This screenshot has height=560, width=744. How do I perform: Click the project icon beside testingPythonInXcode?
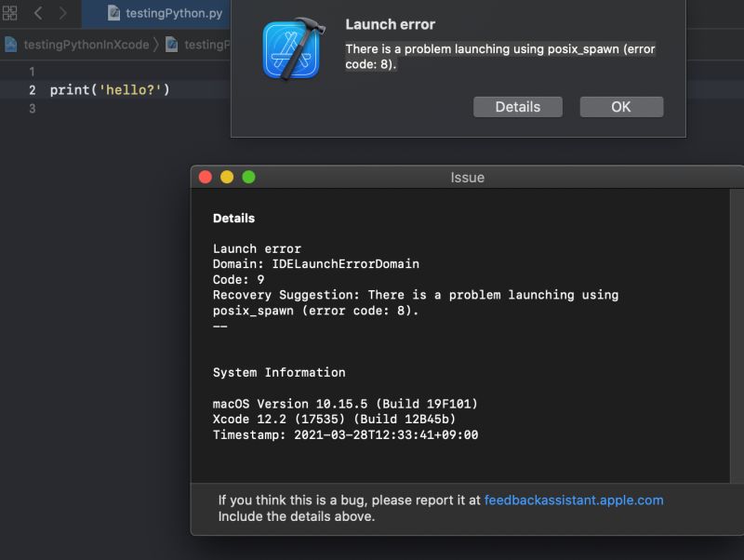[9, 44]
